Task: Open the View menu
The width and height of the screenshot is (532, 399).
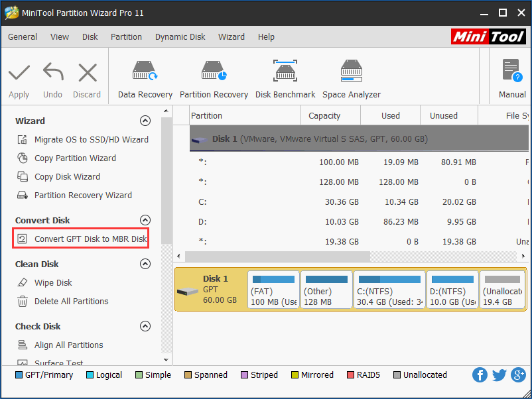Action: click(60, 36)
